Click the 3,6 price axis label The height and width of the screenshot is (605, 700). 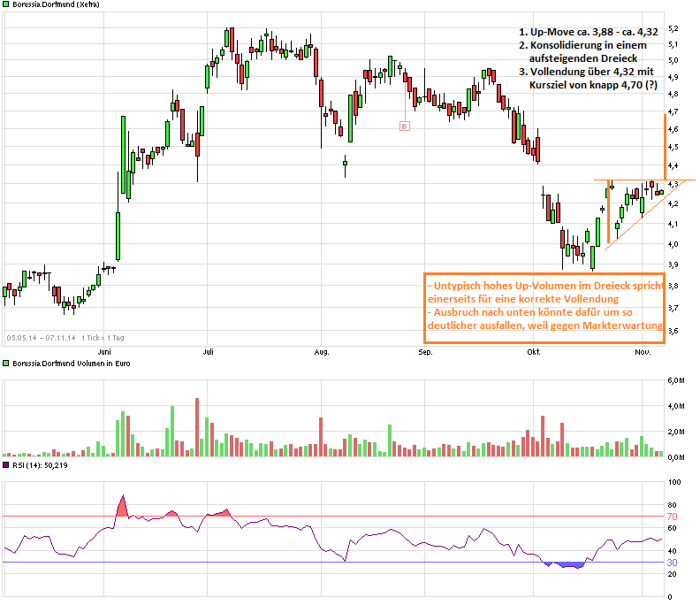click(x=673, y=331)
